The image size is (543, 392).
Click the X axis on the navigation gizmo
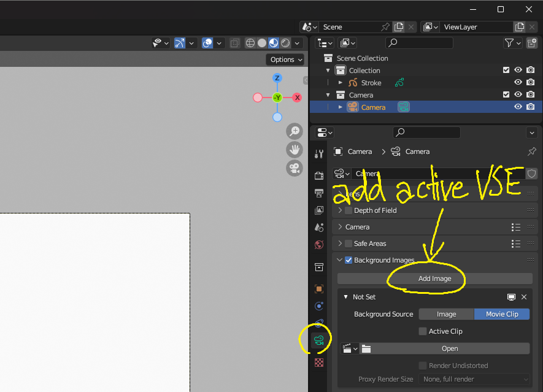click(297, 98)
